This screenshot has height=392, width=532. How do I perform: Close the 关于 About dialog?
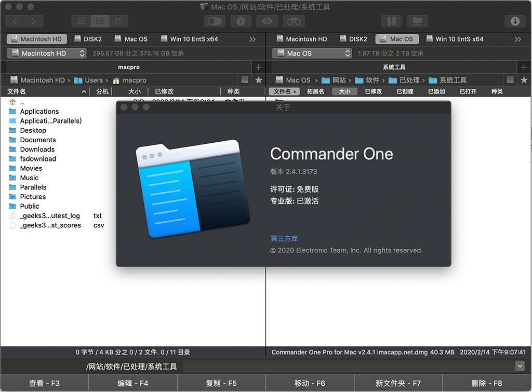[124, 107]
